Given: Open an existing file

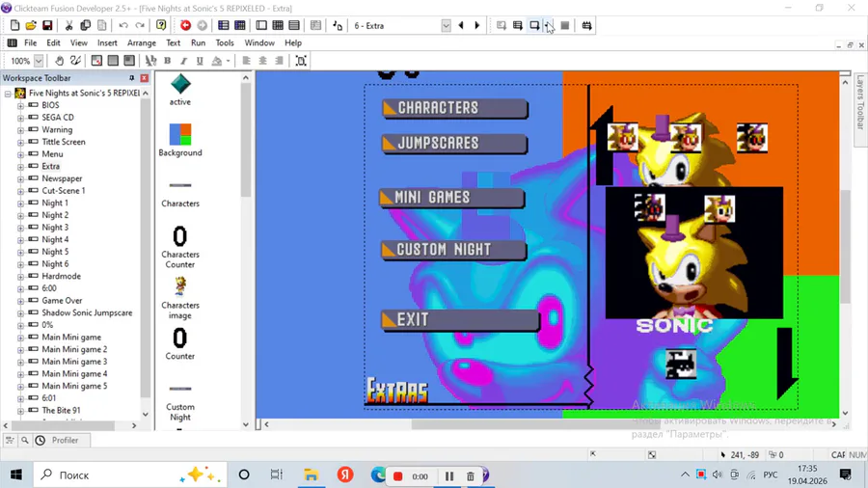Looking at the screenshot, I should click(31, 25).
